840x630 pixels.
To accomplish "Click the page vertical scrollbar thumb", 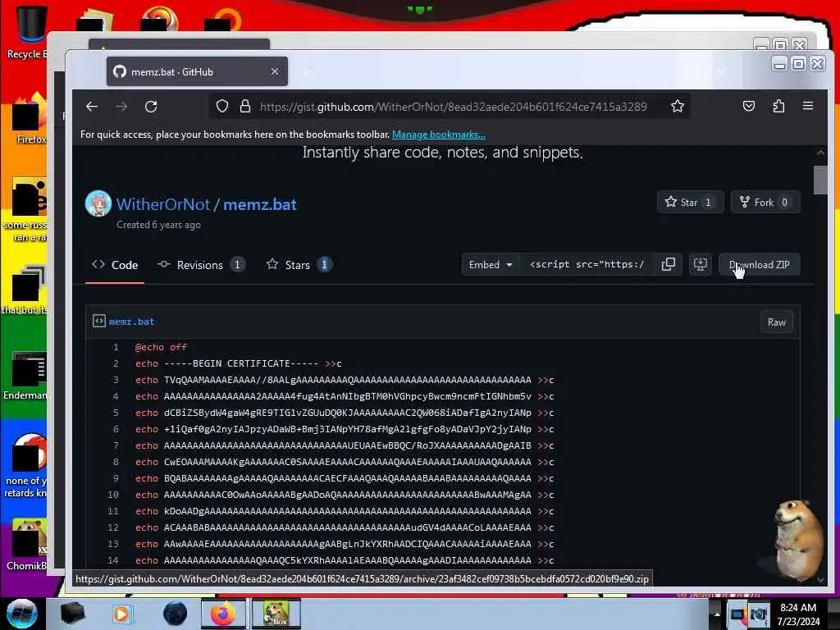I will [820, 180].
